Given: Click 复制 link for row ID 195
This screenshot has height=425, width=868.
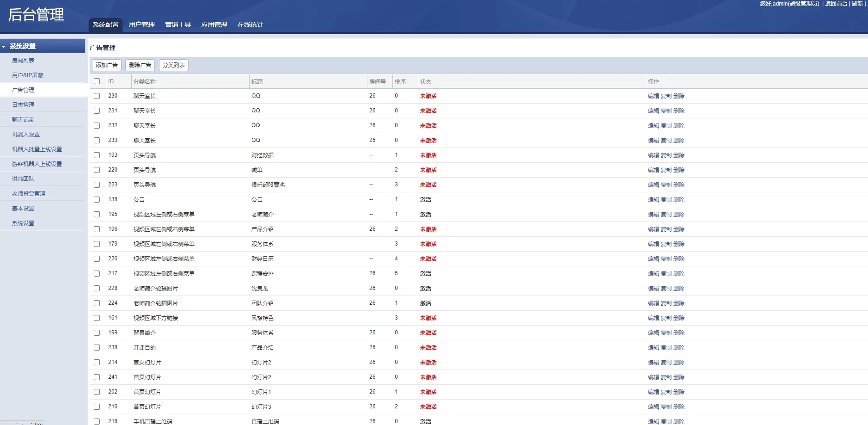Looking at the screenshot, I should [666, 215].
